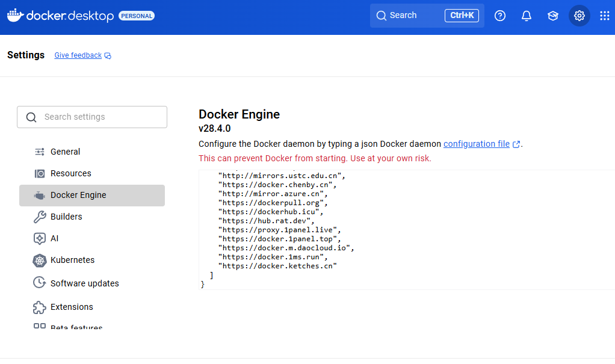Viewport: 615px width, 364px height.
Task: Click the docker.1panel.top line
Action: coord(280,239)
